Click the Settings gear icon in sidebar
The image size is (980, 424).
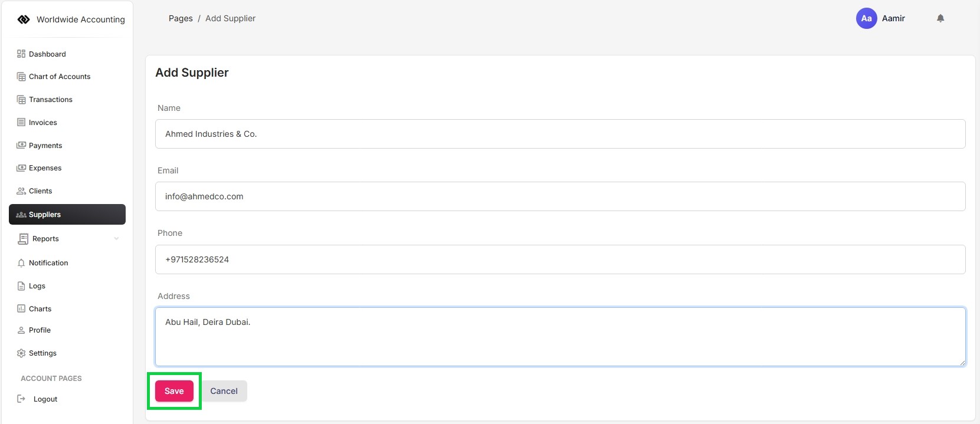tap(21, 353)
